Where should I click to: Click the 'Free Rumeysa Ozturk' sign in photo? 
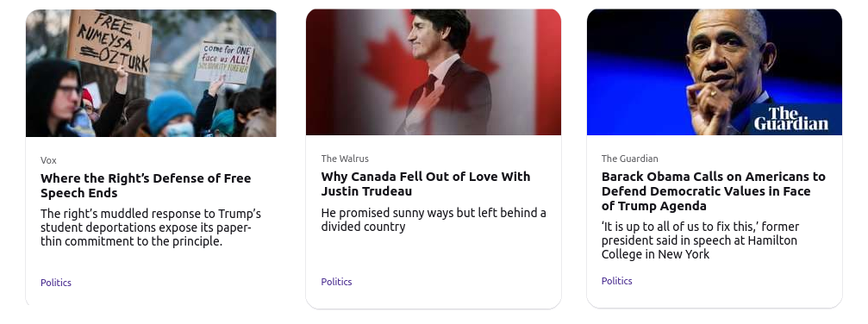coord(109,41)
